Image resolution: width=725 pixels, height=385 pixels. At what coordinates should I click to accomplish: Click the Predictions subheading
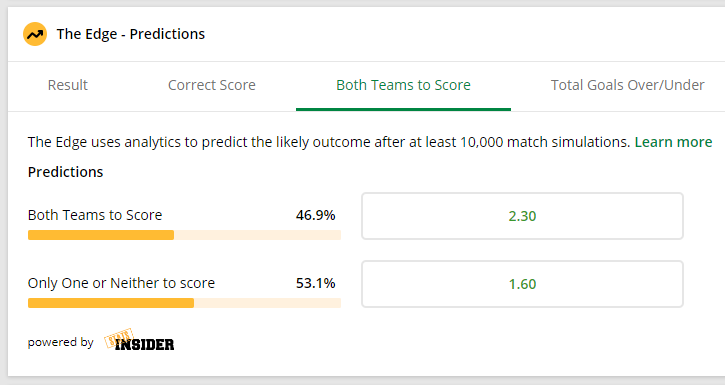point(65,172)
